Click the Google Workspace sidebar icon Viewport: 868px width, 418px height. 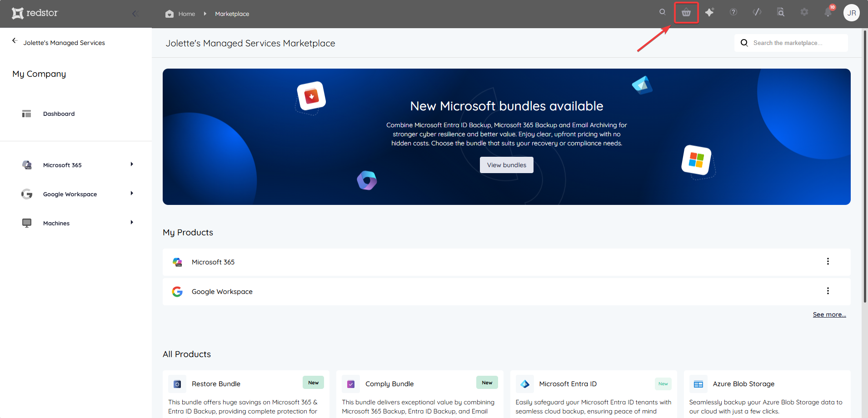27,194
